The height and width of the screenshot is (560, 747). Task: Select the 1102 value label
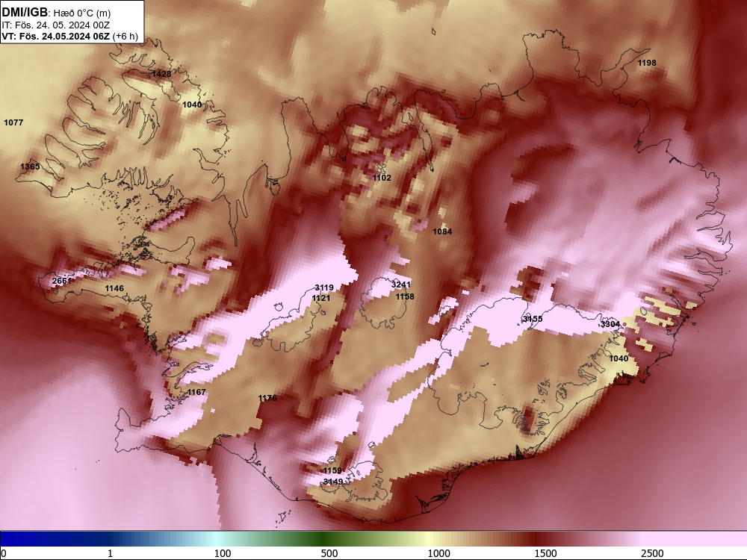tap(382, 178)
